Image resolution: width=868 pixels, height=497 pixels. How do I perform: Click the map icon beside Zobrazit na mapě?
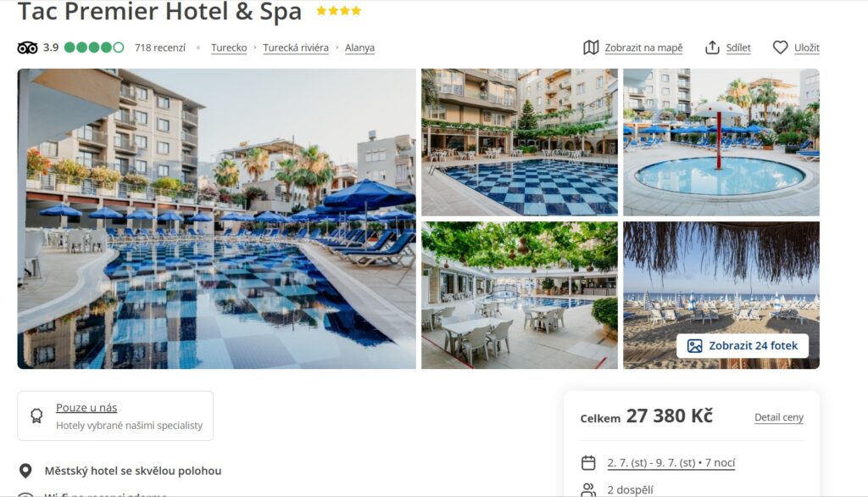point(591,47)
